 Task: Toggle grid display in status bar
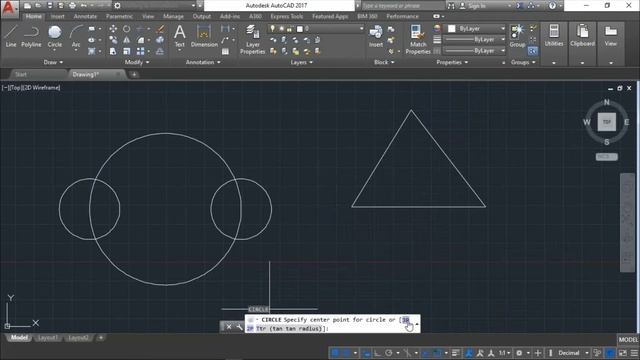pos(335,353)
